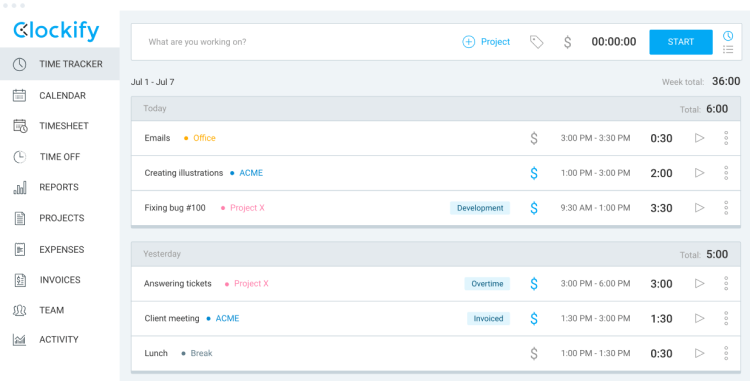Resume timer for Client meeting entry
This screenshot has height=381, width=750.
pos(699,318)
